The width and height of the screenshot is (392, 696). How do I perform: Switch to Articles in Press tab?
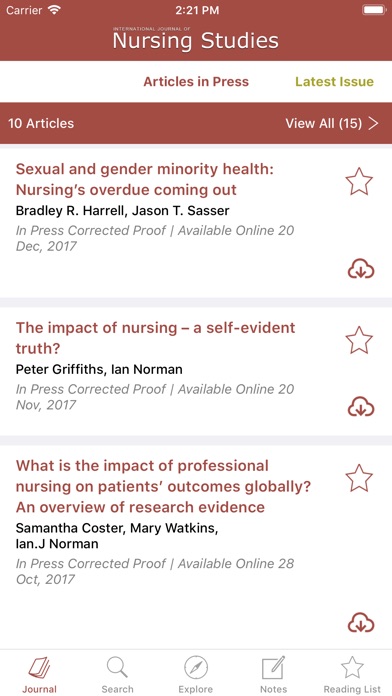196,82
